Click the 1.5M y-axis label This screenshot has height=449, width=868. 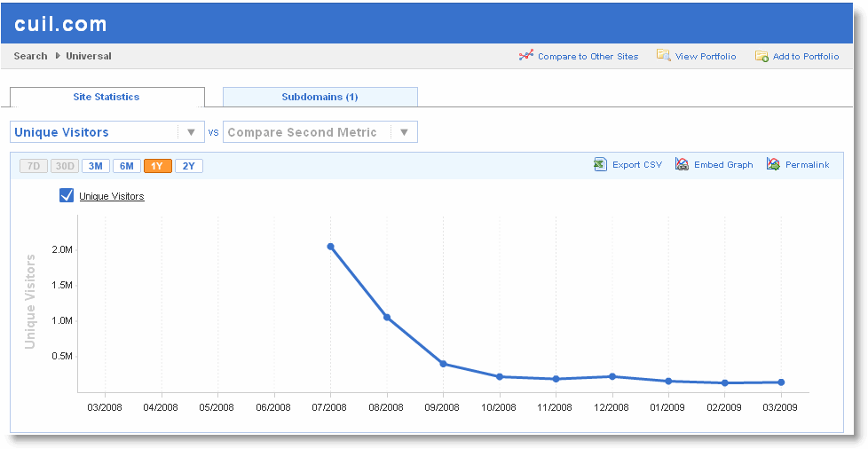point(62,285)
